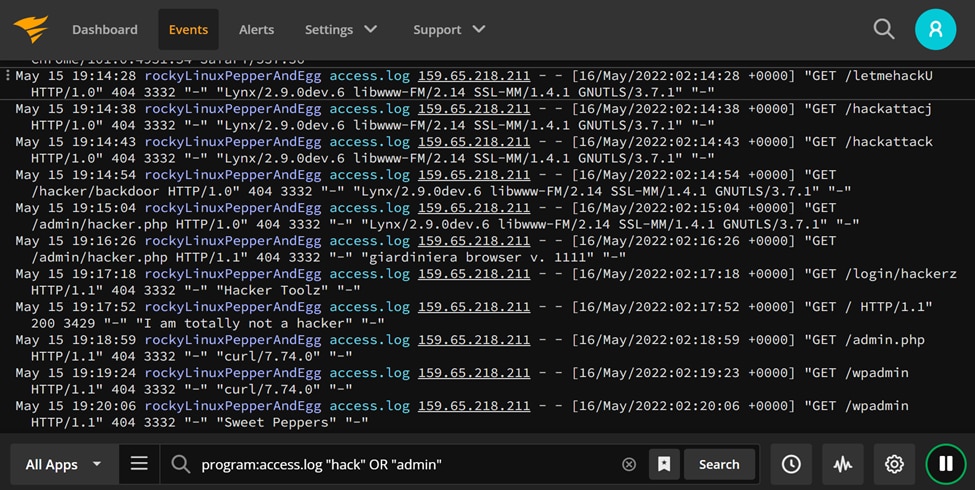Click IP 159.65.218.211 in 19:14:54 event
Viewport: 975px width, 490px height.
474,175
